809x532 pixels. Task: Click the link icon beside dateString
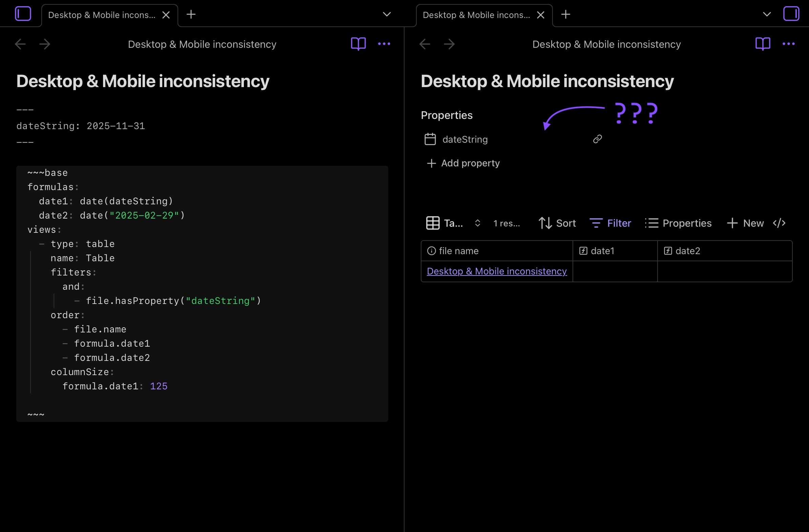point(597,139)
